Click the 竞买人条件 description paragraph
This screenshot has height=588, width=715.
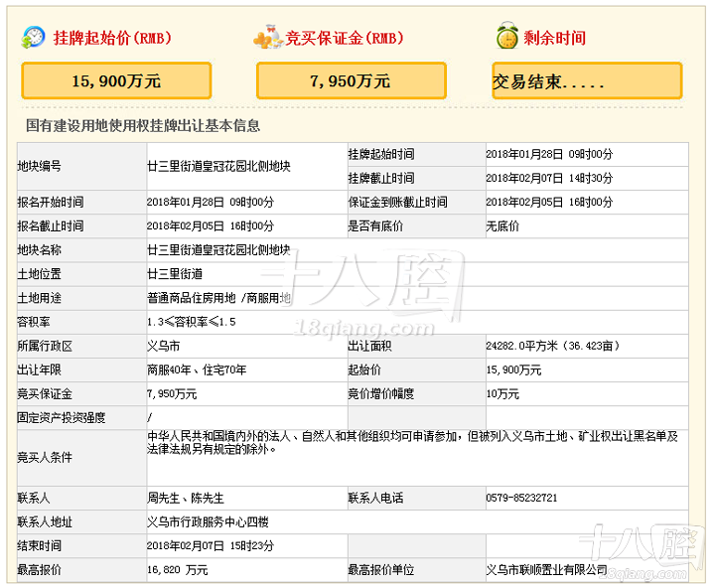(x=412, y=443)
